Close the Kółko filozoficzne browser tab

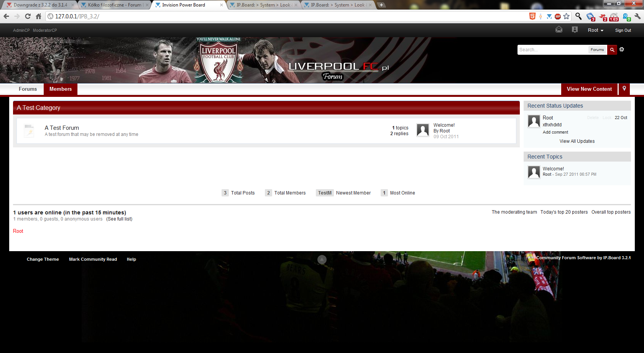pyautogui.click(x=147, y=5)
